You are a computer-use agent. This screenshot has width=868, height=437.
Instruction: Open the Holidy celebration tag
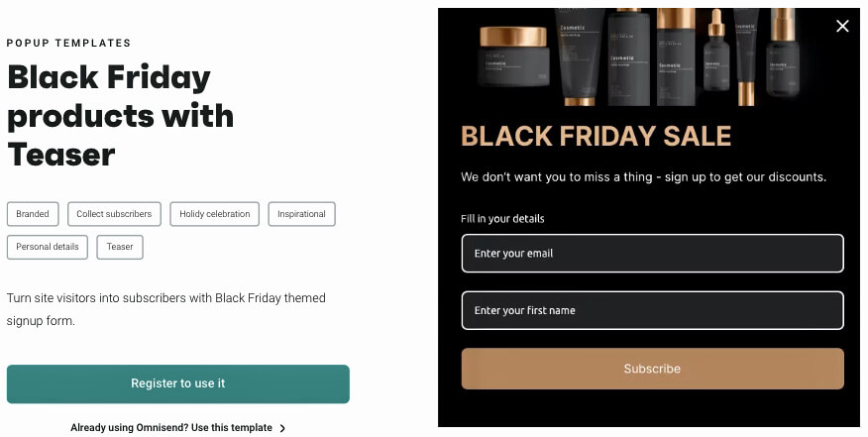[215, 214]
